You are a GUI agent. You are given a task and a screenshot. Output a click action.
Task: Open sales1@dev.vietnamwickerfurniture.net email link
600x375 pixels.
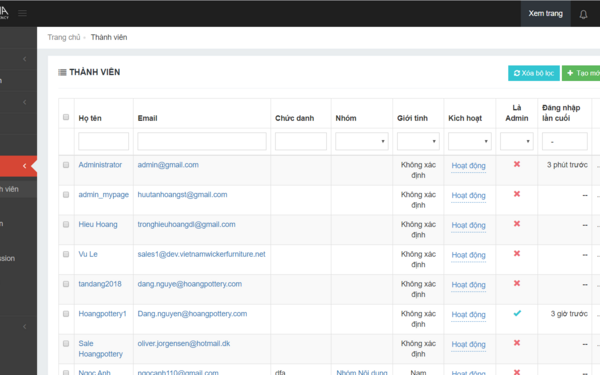click(x=201, y=254)
